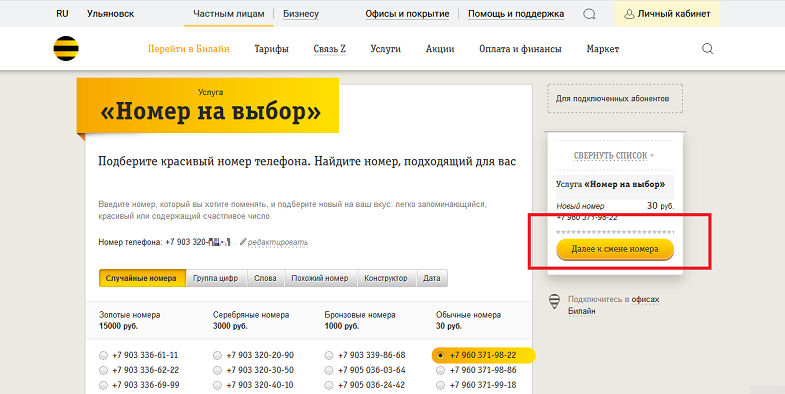Switch to the Похожий номер tab

point(320,278)
